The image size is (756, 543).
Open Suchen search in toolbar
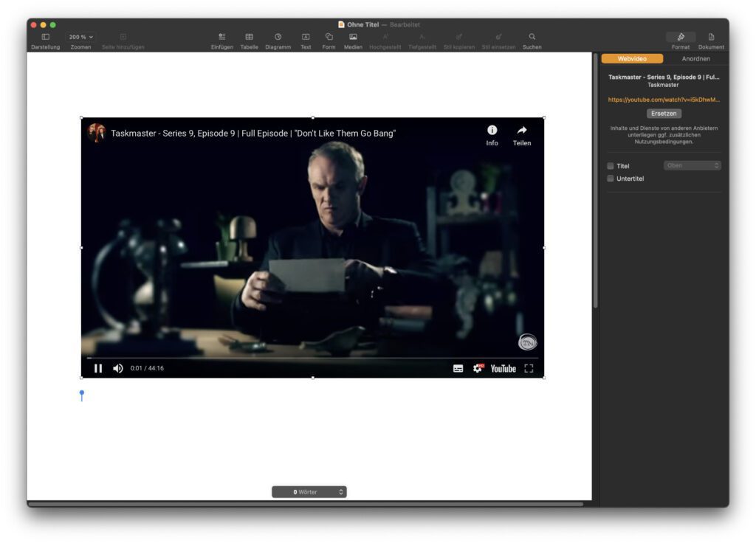tap(532, 37)
